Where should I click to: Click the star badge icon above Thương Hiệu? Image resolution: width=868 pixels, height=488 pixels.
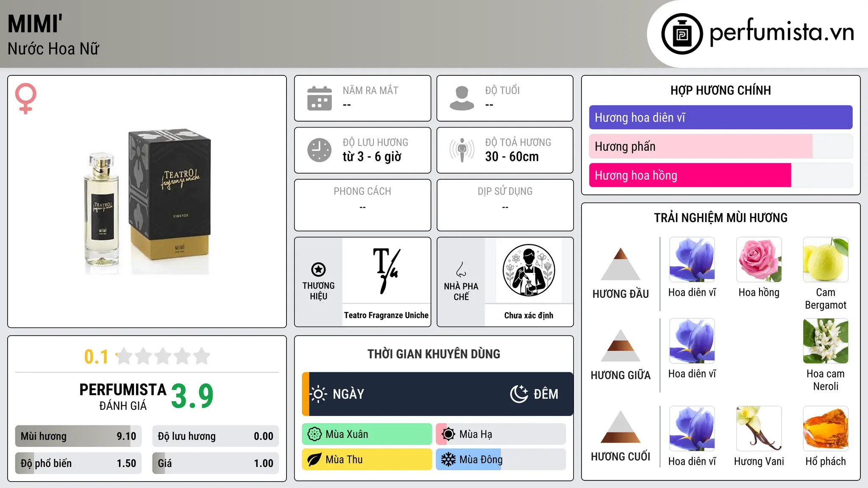click(318, 269)
